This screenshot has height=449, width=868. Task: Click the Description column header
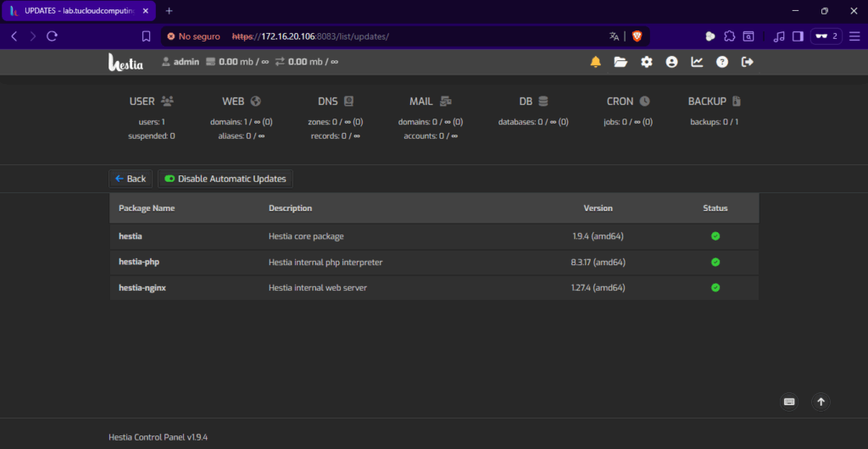(x=290, y=208)
